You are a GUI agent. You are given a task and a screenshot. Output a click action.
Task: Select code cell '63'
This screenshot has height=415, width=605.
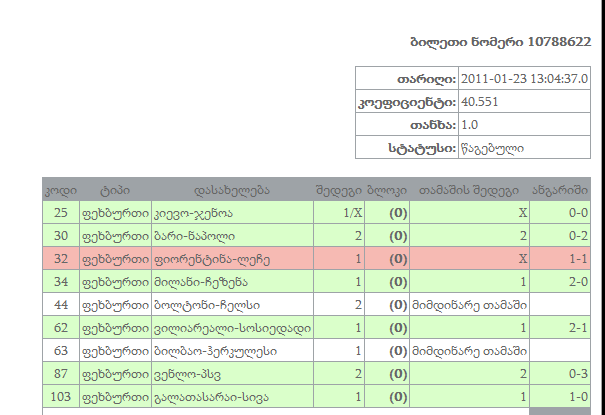pos(61,351)
